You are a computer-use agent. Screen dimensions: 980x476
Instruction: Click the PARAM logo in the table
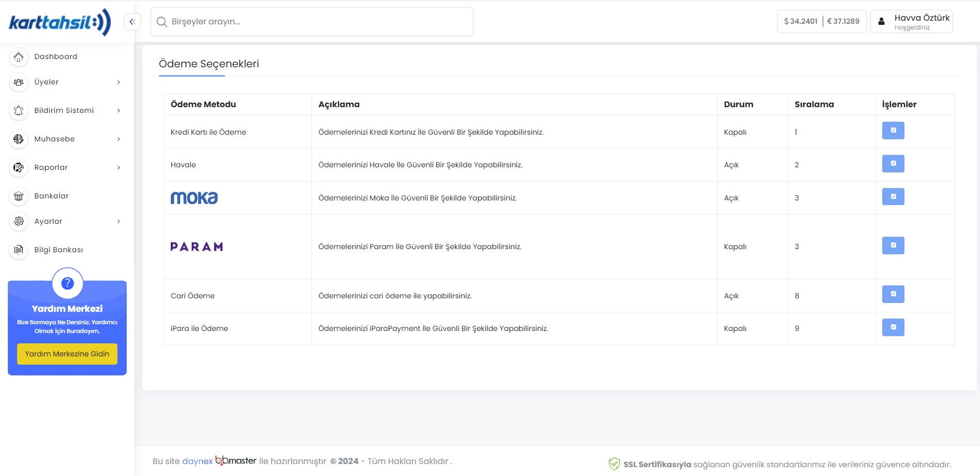pos(197,247)
